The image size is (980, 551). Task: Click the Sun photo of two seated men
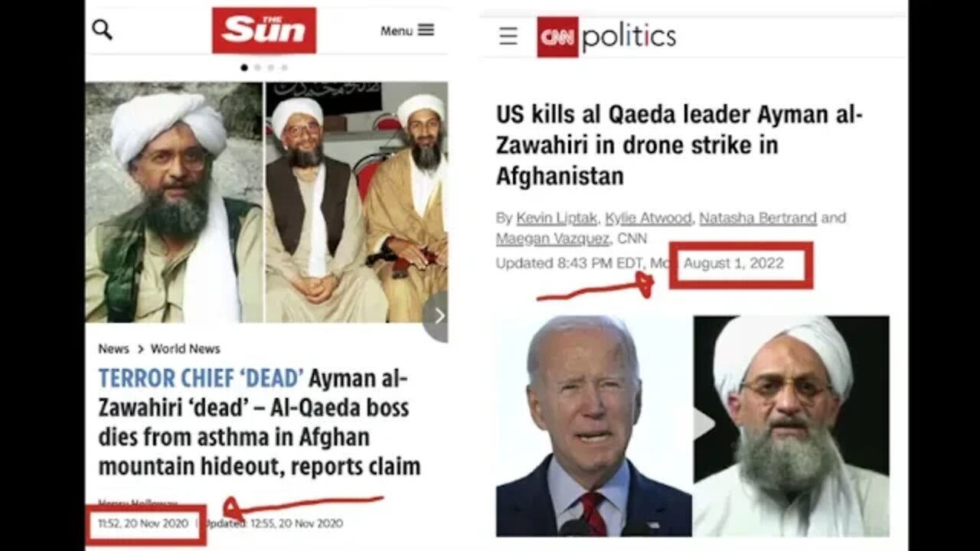356,202
